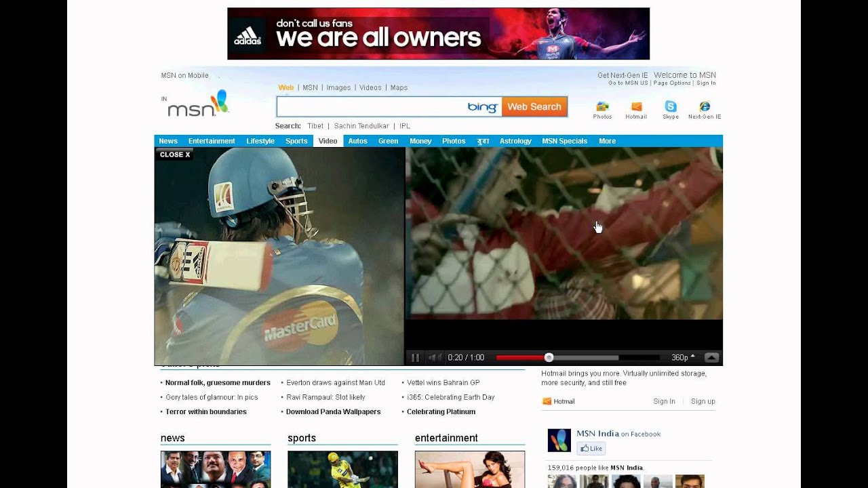The width and height of the screenshot is (868, 488).
Task: Click the Web Search button
Action: tap(534, 107)
